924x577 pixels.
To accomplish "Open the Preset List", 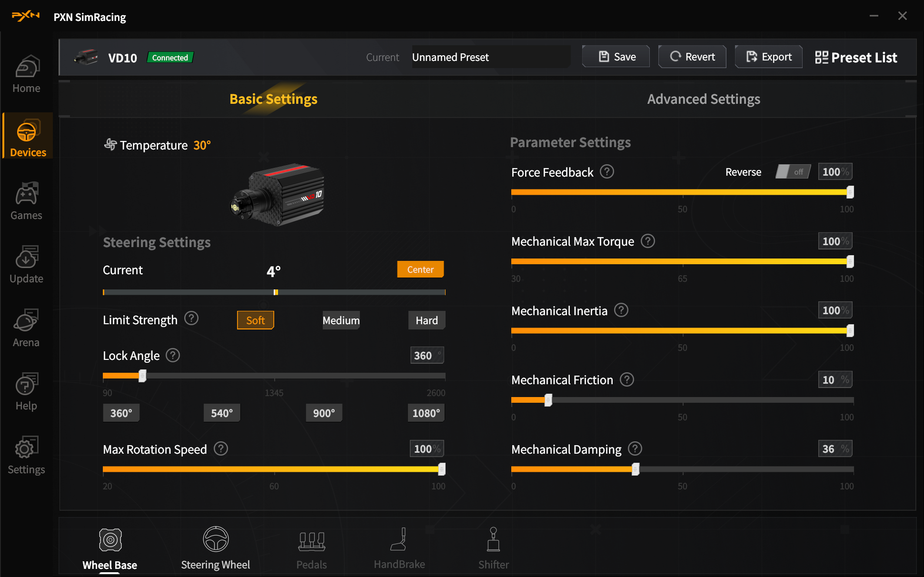I will pos(856,58).
